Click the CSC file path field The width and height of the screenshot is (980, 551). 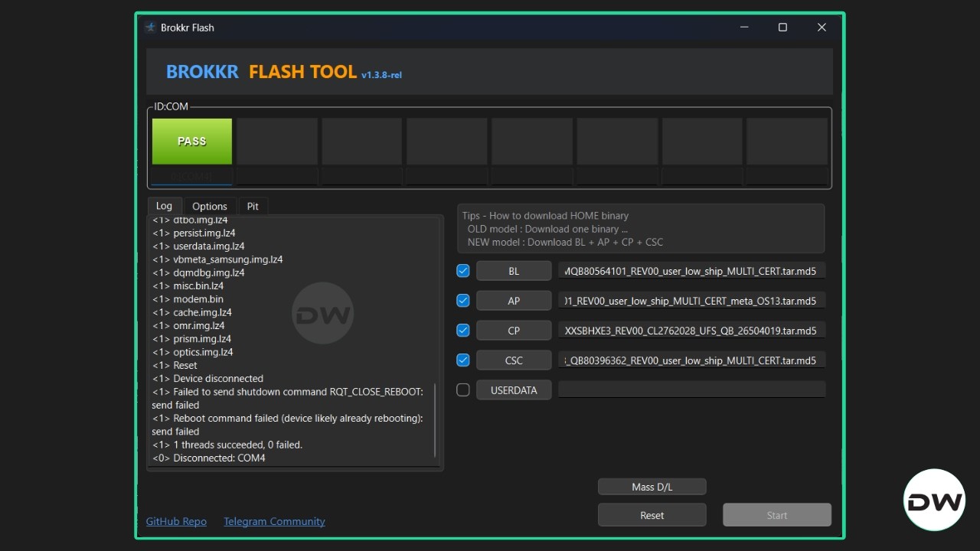[x=692, y=360]
